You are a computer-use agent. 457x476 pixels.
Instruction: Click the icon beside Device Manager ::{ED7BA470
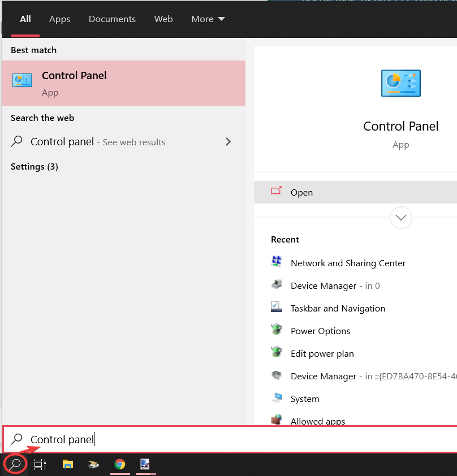[x=277, y=375]
